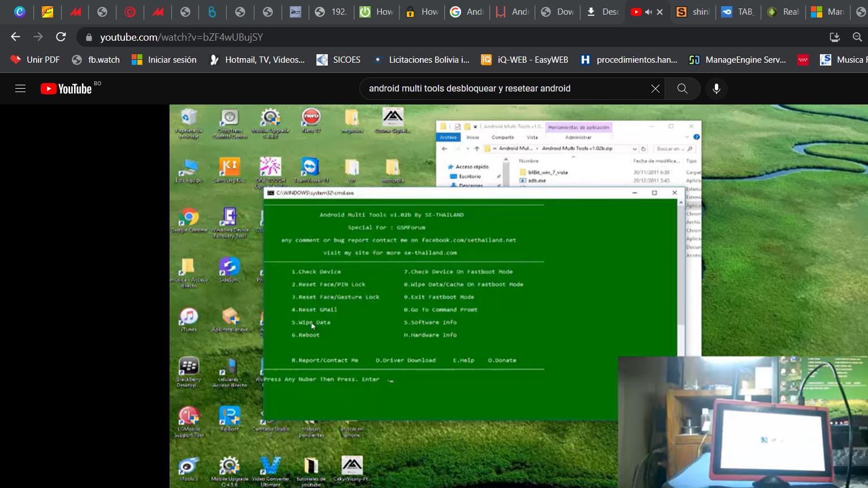Open the 'iQ-WEB - EasyWEB' bookmark
Screen dimensions: 868x488
pyautogui.click(x=524, y=60)
